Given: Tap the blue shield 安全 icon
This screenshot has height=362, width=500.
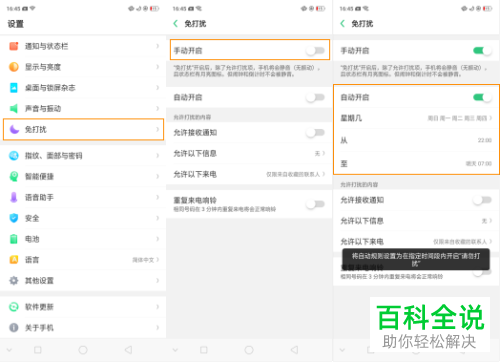Looking at the screenshot, I should pos(14,218).
